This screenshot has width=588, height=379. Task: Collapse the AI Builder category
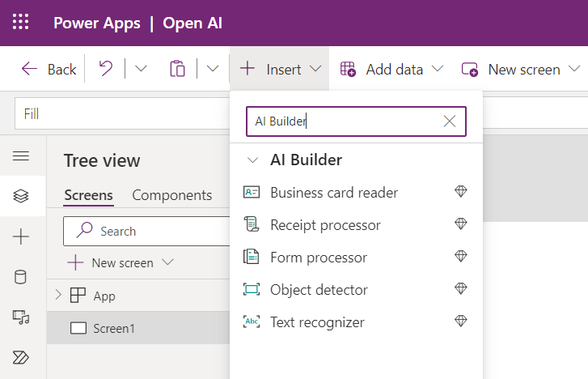coord(252,160)
